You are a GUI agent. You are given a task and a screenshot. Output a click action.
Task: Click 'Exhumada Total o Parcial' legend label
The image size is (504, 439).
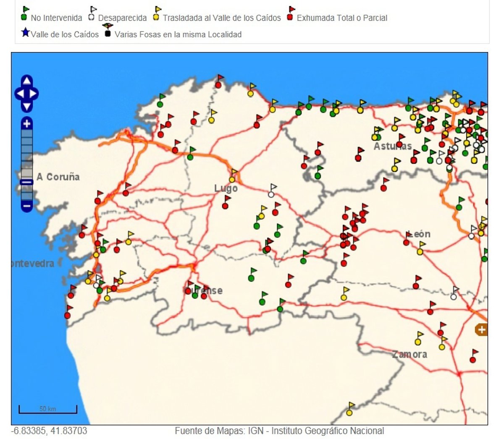point(341,18)
